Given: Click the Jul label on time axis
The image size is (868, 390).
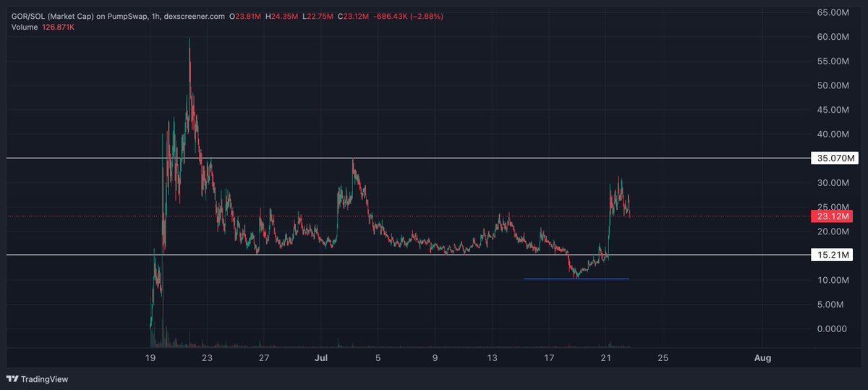Looking at the screenshot, I should point(320,358).
